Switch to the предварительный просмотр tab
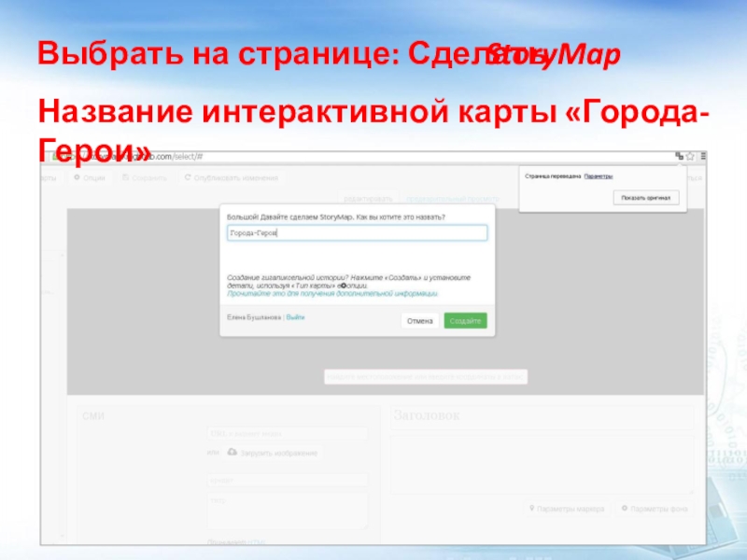The width and height of the screenshot is (747, 560). click(452, 199)
